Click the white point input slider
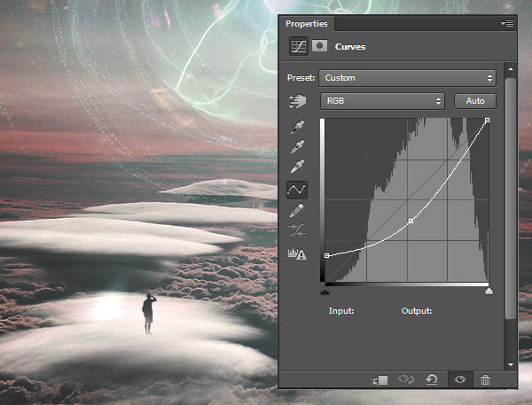Screen dimensions: 532x405 tap(489, 290)
